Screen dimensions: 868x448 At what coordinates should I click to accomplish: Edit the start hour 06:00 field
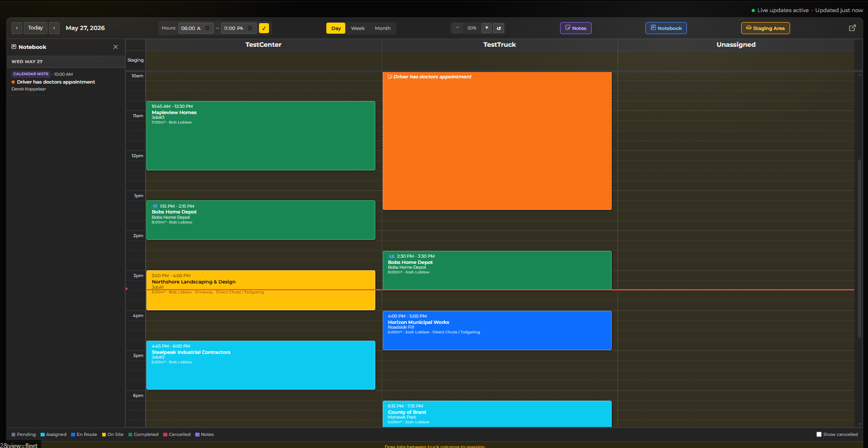(196, 28)
